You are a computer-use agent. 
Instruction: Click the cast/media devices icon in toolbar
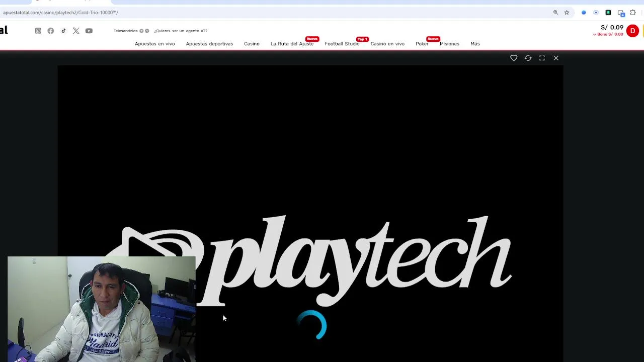click(621, 13)
